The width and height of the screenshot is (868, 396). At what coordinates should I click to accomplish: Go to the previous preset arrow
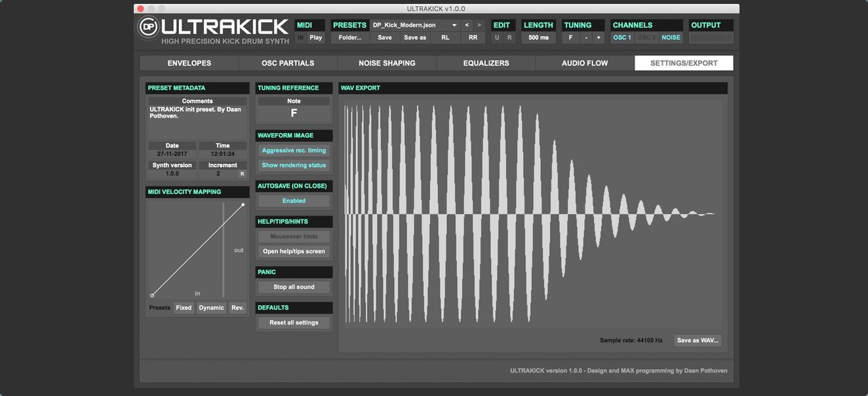pyautogui.click(x=467, y=25)
